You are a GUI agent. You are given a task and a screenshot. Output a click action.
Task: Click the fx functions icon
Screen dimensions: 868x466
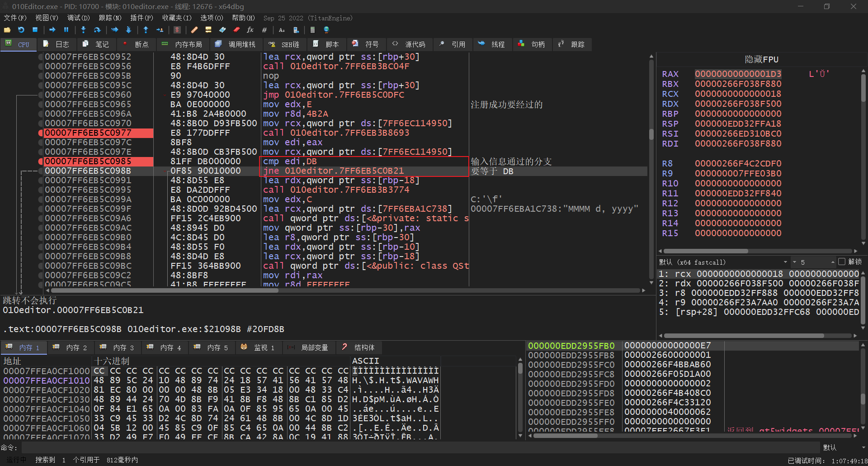pyautogui.click(x=250, y=30)
